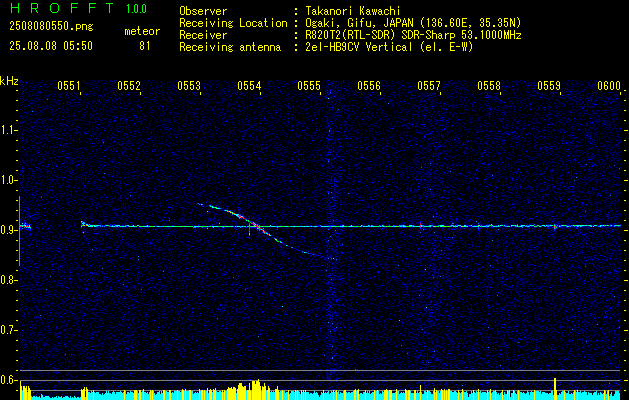Click the HROFFT program title

(x=62, y=8)
